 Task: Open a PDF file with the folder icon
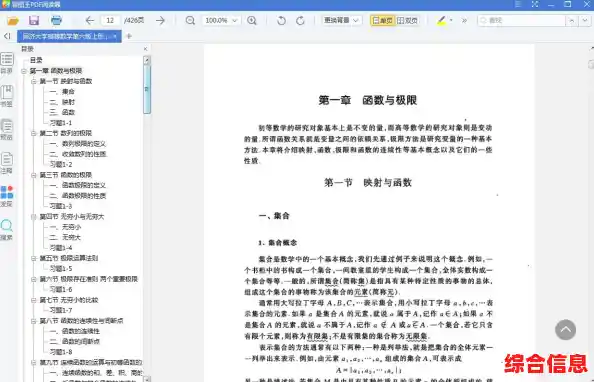[x=13, y=20]
